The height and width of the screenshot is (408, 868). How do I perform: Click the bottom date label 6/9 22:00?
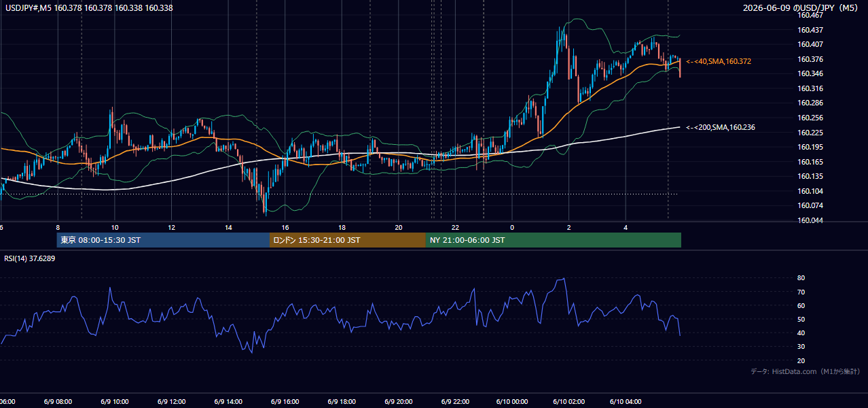pyautogui.click(x=455, y=401)
